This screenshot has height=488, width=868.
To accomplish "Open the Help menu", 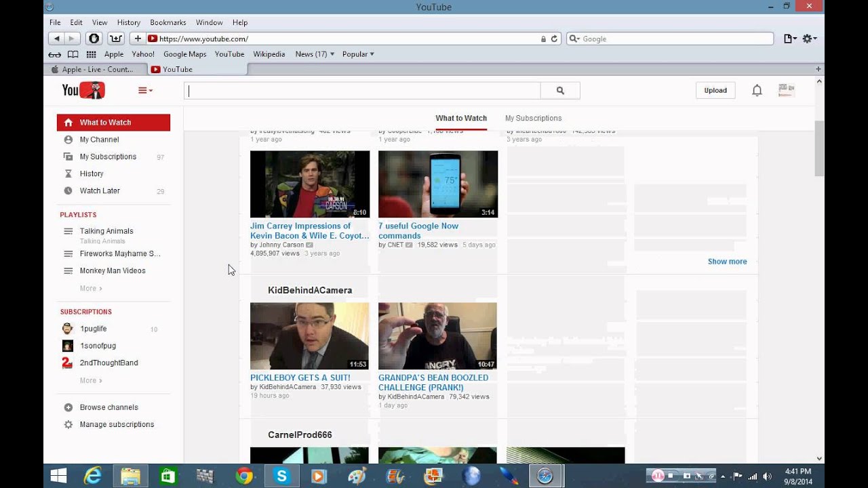I will click(239, 22).
